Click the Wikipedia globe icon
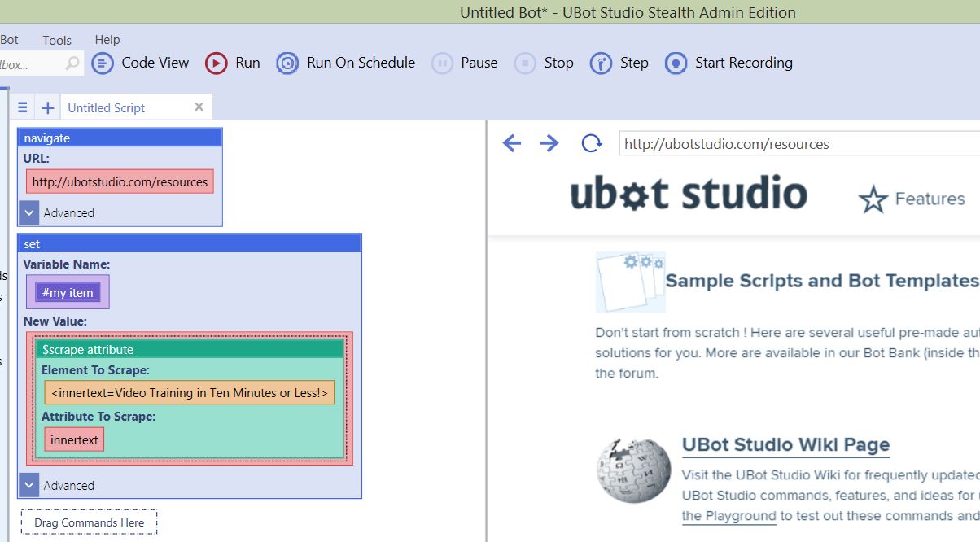Screen dimensions: 980x542 tap(634, 470)
